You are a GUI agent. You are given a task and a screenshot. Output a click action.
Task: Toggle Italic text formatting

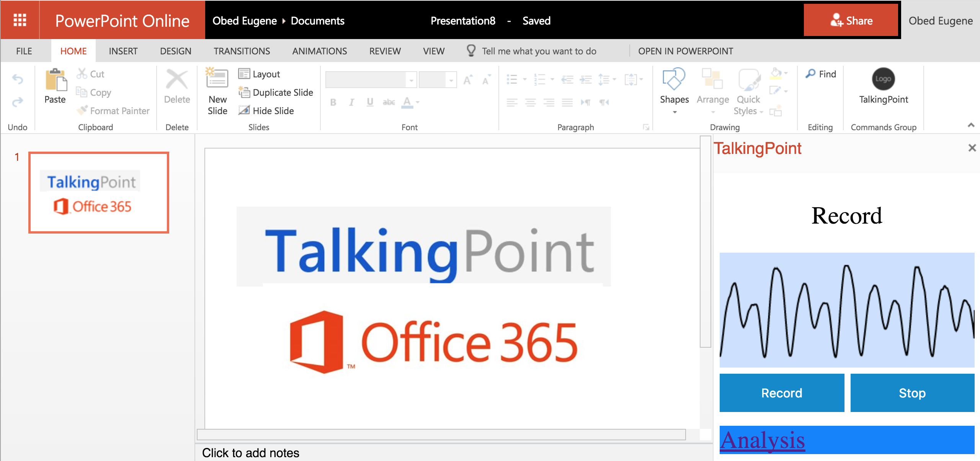click(351, 102)
